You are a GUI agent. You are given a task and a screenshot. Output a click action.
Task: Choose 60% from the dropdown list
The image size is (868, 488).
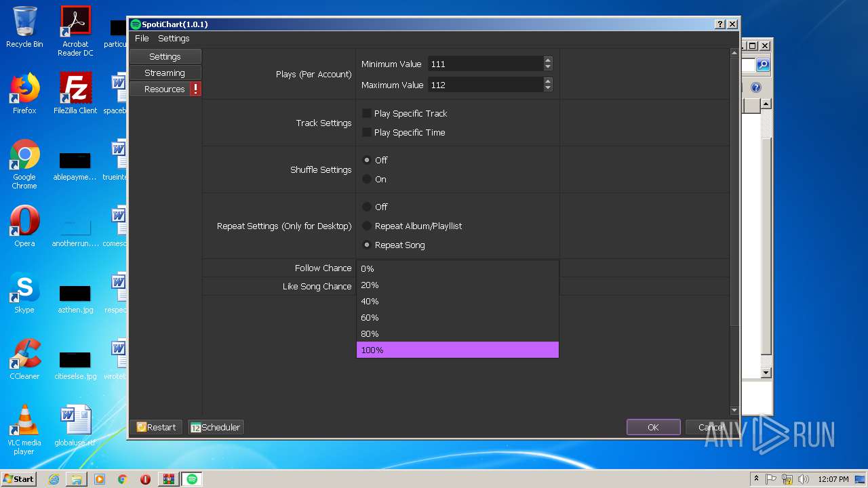[458, 317]
